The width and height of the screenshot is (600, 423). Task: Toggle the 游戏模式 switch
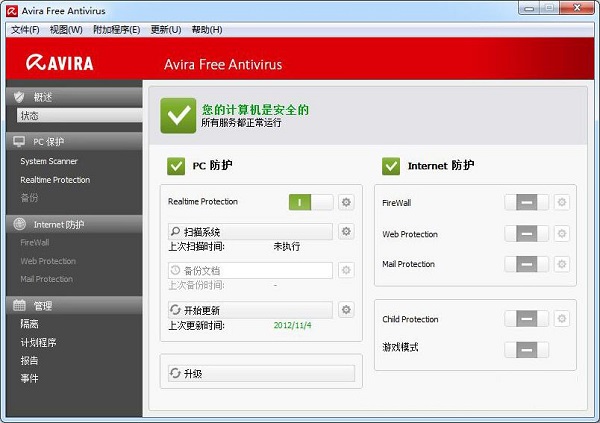point(527,350)
